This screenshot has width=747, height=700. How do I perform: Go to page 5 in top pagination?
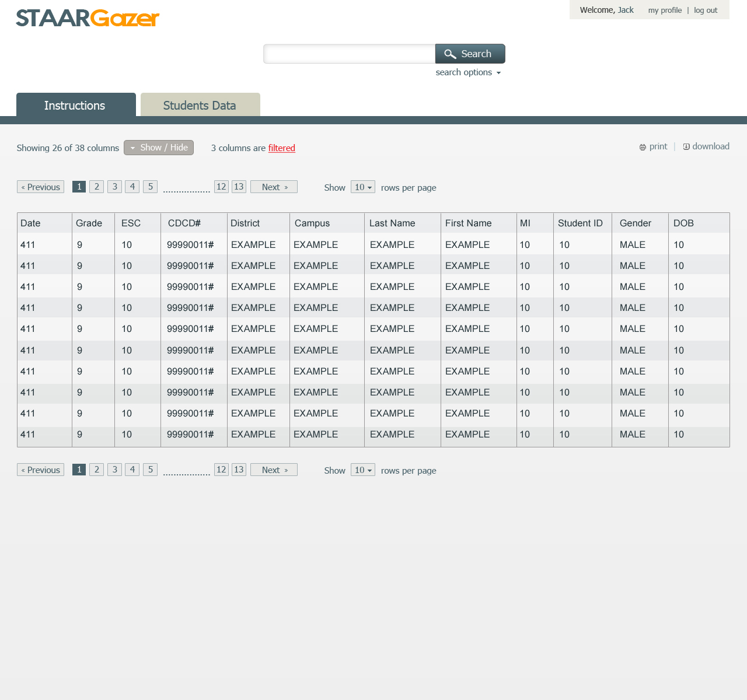point(150,187)
